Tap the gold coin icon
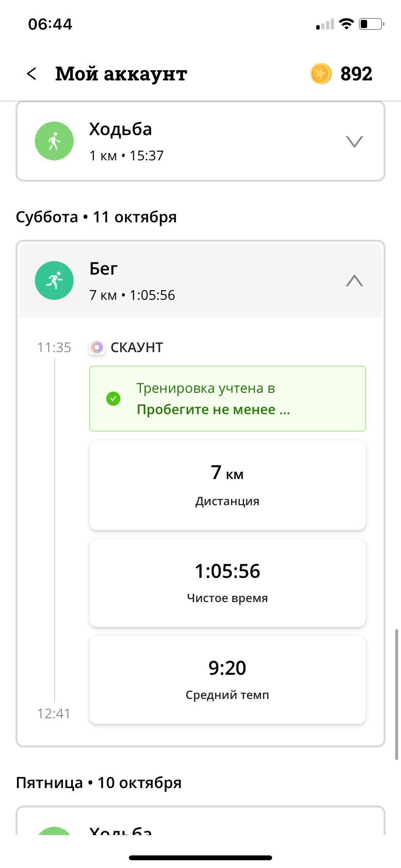The image size is (401, 868). (321, 74)
